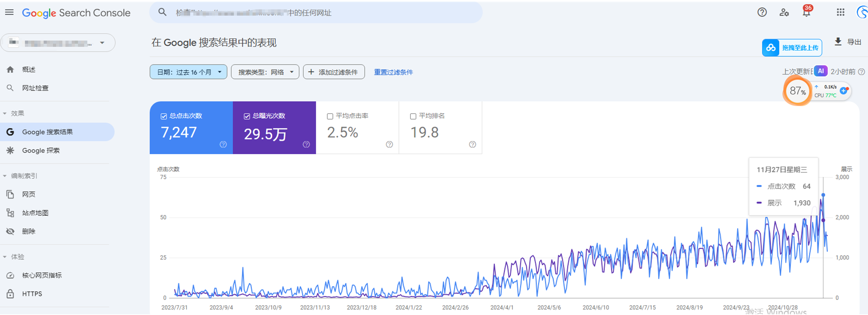Click the 2024/10/28 date label on the x-axis
The image size is (868, 315).
pos(783,307)
